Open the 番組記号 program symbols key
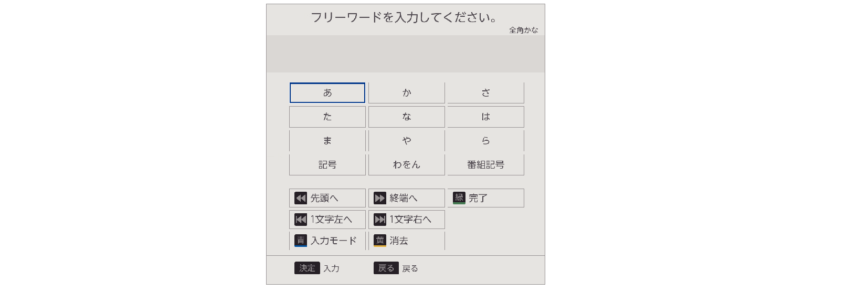The height and width of the screenshot is (291, 868). (x=485, y=165)
